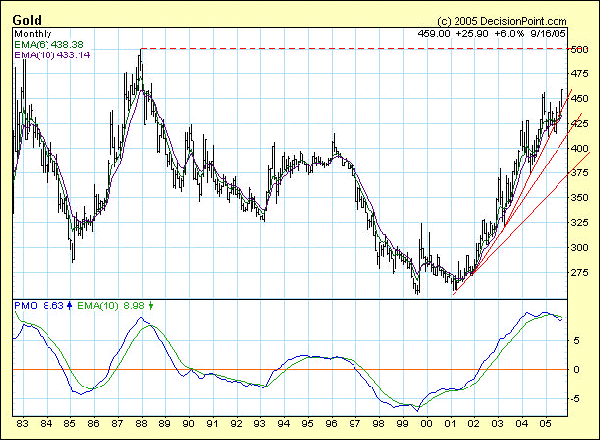This screenshot has width=600, height=440.
Task: Click the red dashed resistance line at 500
Action: point(350,48)
